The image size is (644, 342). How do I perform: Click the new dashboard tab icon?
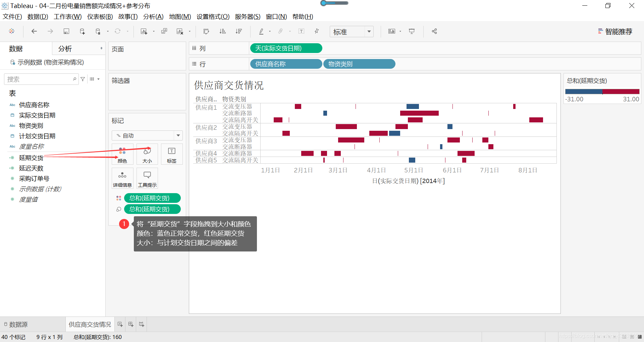(131, 324)
